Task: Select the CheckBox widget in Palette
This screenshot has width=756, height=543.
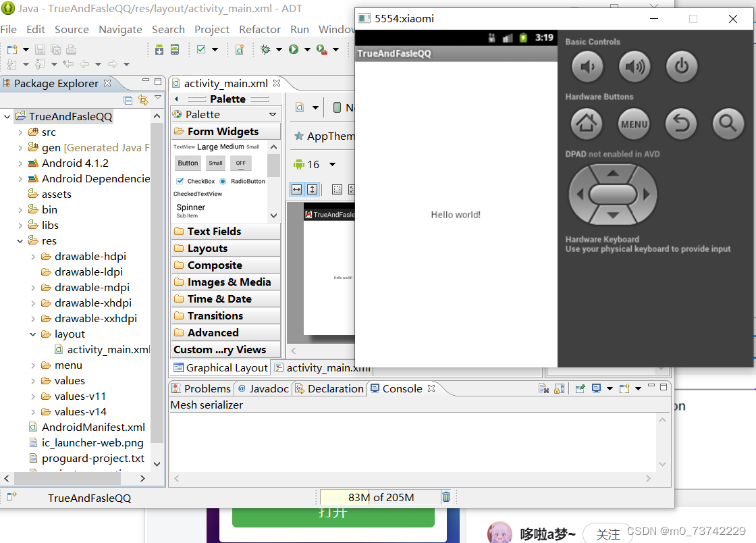Action: (x=195, y=181)
